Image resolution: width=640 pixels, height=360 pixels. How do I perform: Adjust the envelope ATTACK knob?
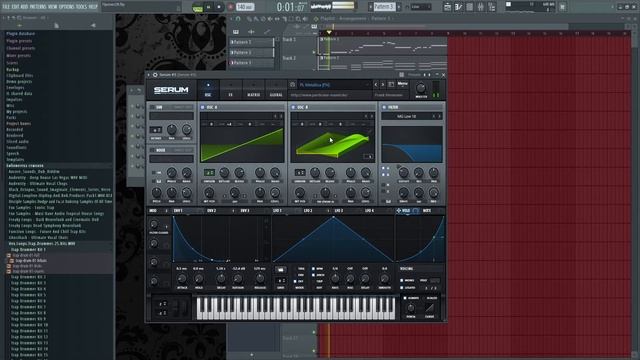(x=182, y=279)
